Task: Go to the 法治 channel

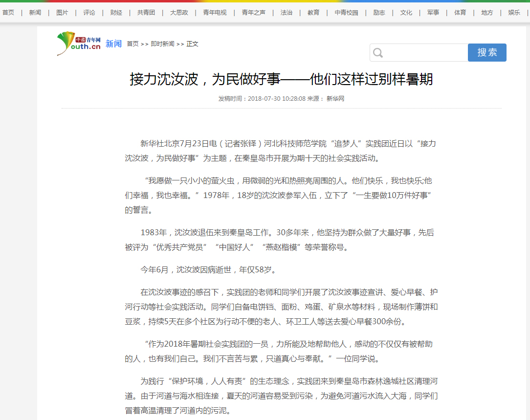Action: pyautogui.click(x=287, y=13)
